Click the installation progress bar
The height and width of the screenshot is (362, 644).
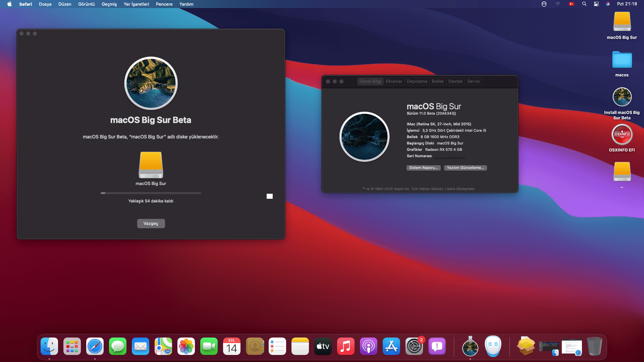[151, 193]
